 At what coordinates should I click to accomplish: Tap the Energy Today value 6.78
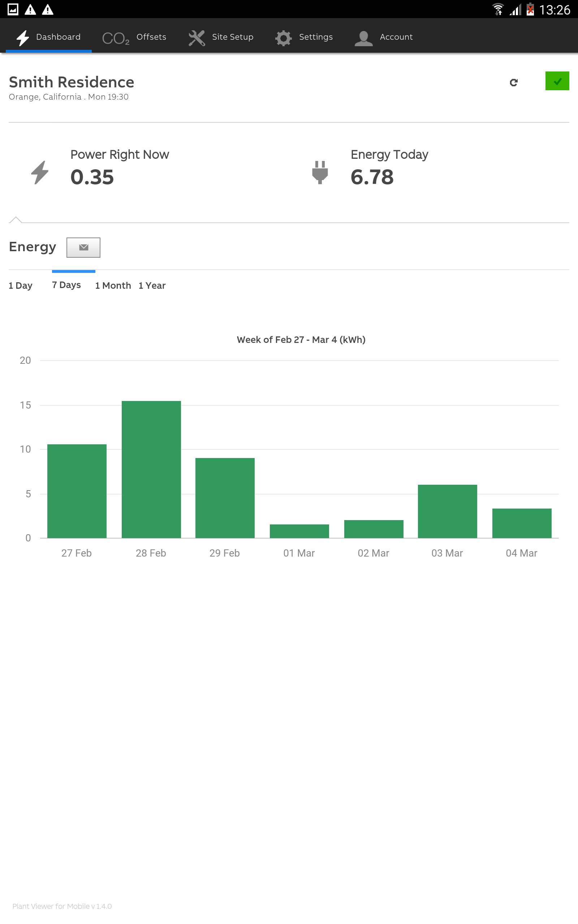click(372, 177)
